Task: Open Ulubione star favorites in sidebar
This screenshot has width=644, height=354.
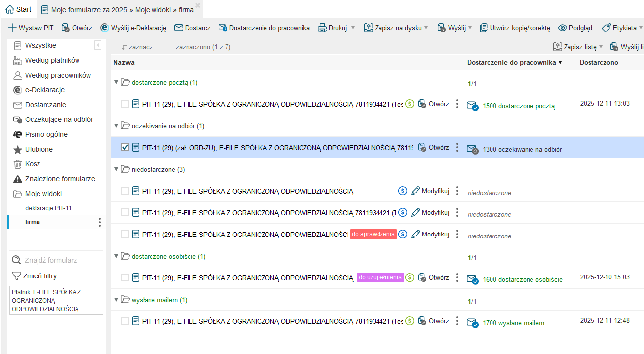Action: (x=38, y=149)
